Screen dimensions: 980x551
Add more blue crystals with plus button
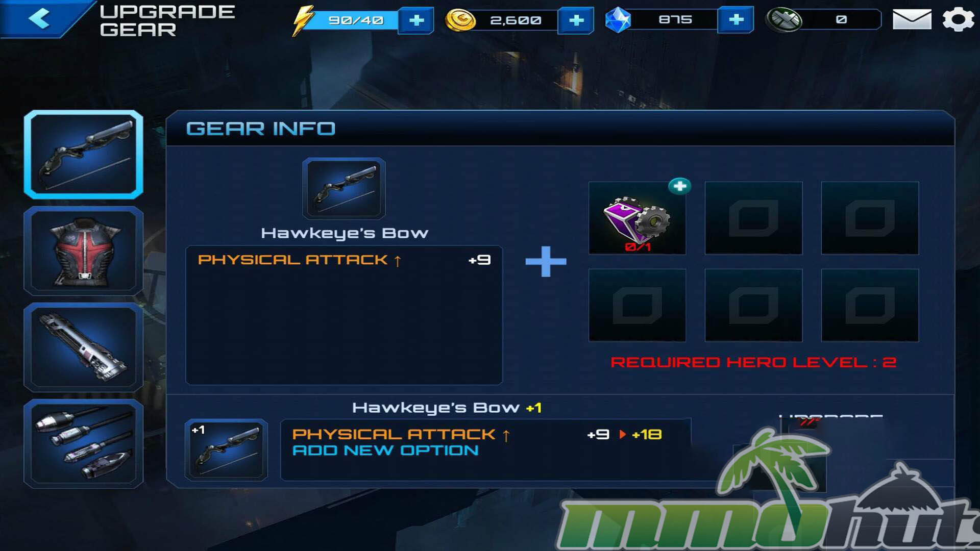click(736, 20)
